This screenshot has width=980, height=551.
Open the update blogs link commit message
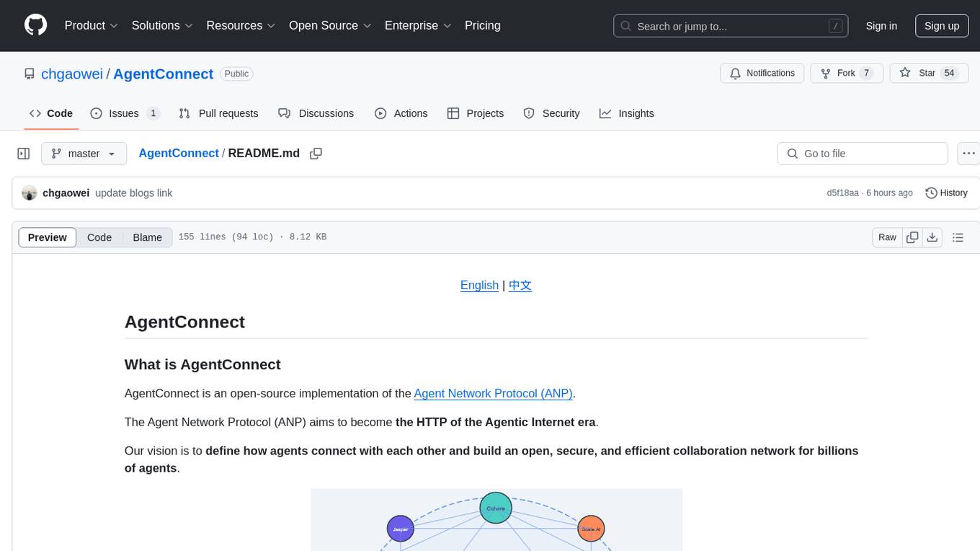pos(134,193)
